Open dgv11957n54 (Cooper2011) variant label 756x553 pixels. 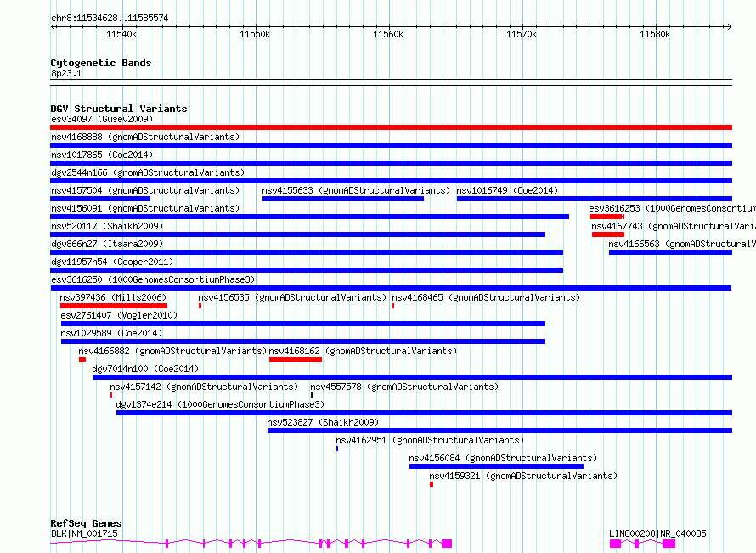pos(112,262)
